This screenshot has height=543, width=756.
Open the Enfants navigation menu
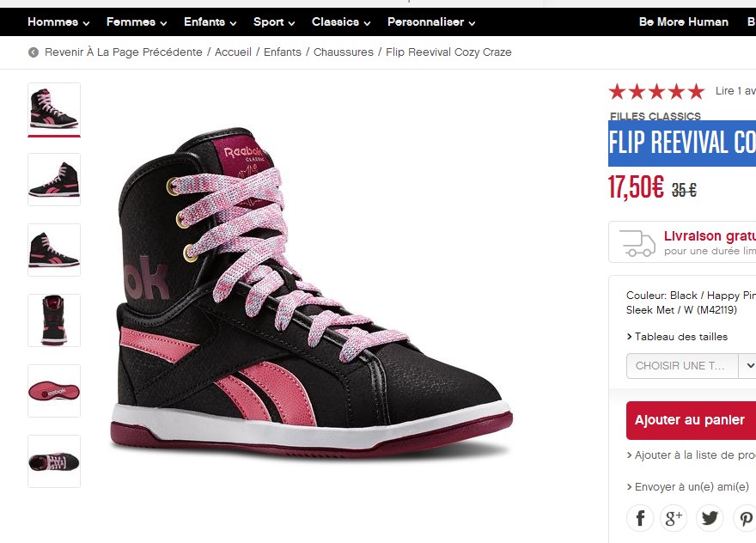tap(210, 22)
